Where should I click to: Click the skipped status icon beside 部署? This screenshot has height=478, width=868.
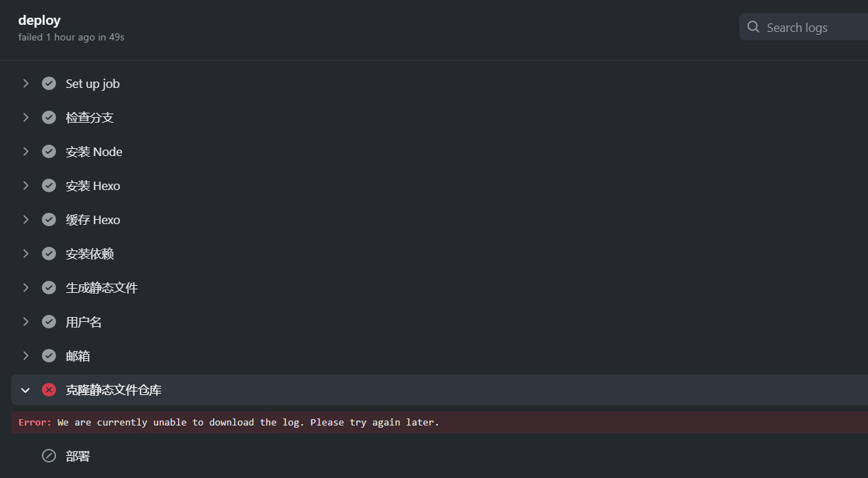pos(49,456)
